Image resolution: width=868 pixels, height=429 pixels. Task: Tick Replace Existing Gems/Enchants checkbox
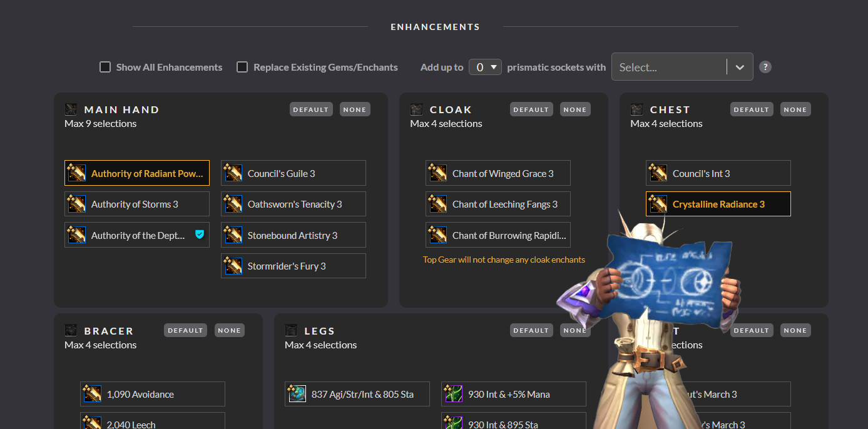click(x=242, y=67)
